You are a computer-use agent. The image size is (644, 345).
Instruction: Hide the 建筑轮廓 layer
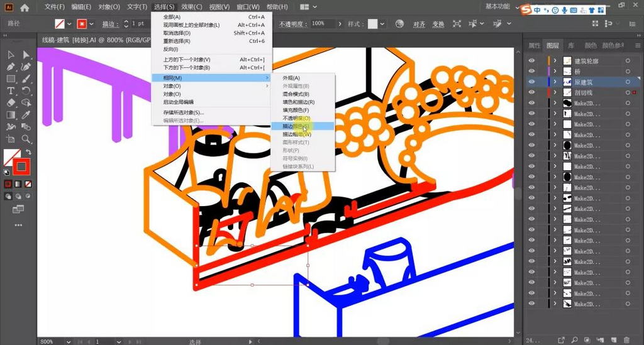point(532,61)
